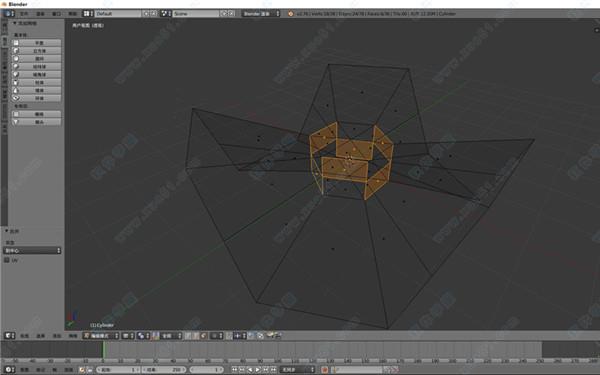Add a Plane (平面) mesh primitive
600x375 pixels.
tap(36, 43)
